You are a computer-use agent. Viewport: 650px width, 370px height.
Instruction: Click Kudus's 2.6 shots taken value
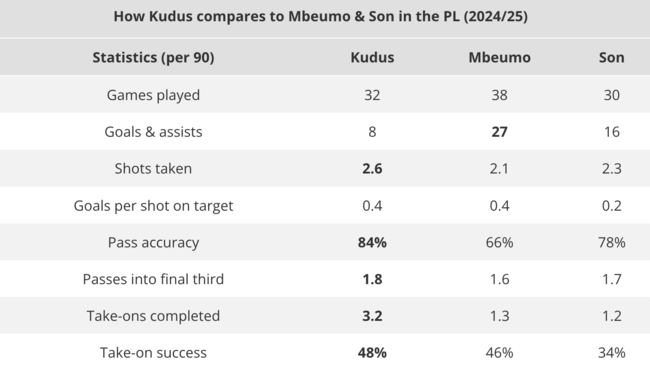tap(372, 169)
